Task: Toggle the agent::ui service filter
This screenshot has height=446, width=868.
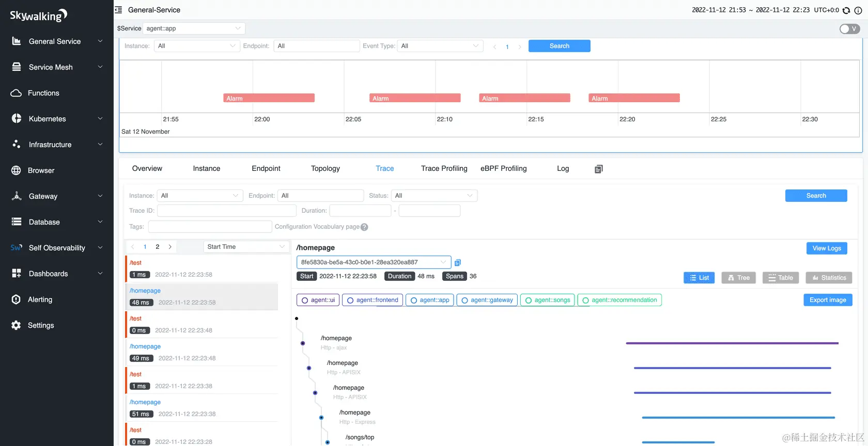Action: [318, 300]
